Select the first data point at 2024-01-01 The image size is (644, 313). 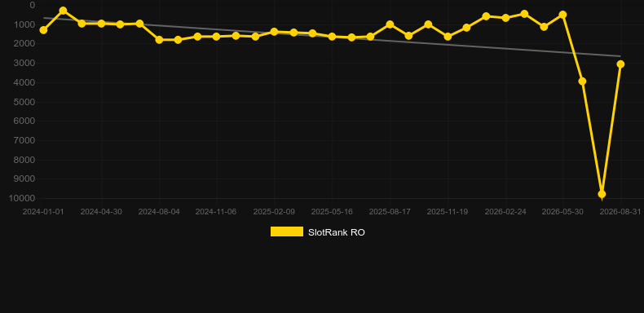point(43,30)
